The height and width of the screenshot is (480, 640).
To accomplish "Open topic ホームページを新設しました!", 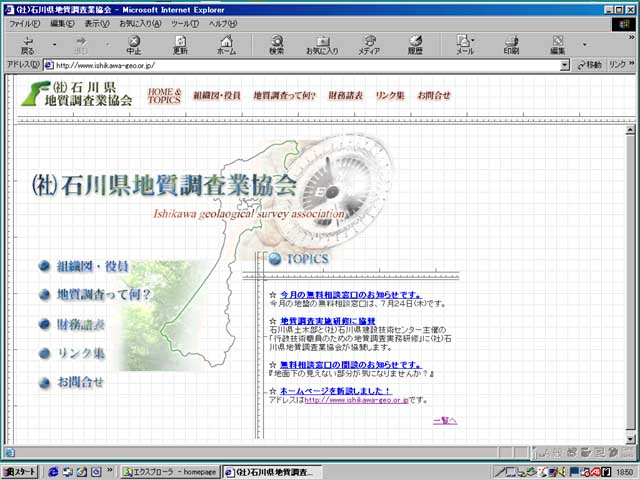I will pyautogui.click(x=335, y=391).
